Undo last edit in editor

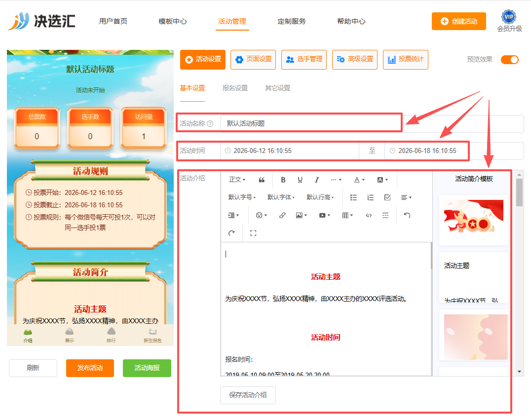click(407, 215)
